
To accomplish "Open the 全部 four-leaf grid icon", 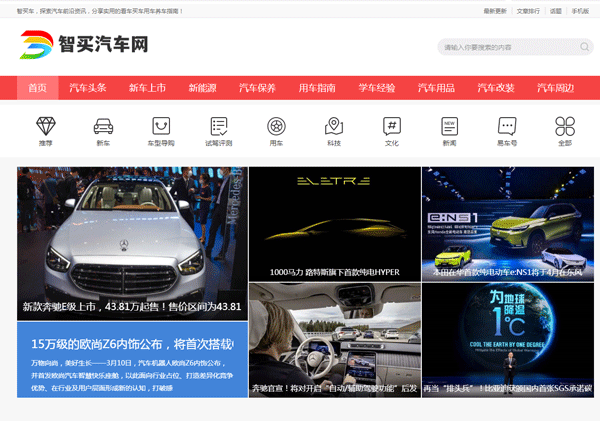I will click(x=565, y=126).
